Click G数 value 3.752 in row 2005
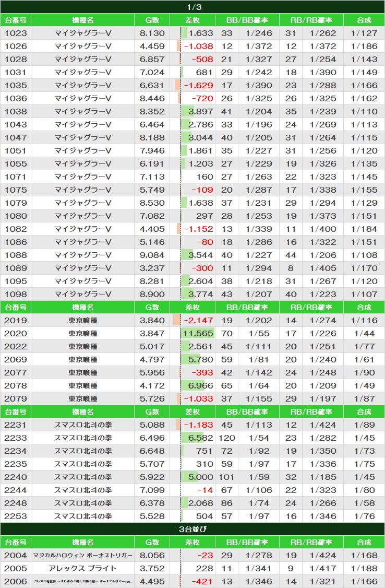The image size is (385, 588). (152, 569)
